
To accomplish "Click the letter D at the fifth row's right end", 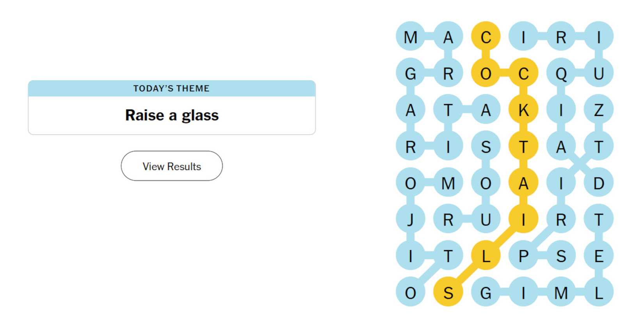I will [x=598, y=182].
